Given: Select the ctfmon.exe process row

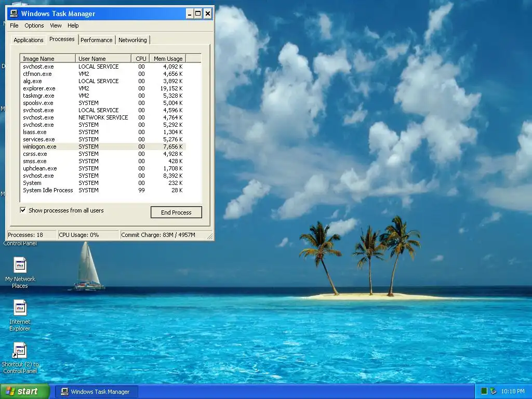Looking at the screenshot, I should pos(103,74).
